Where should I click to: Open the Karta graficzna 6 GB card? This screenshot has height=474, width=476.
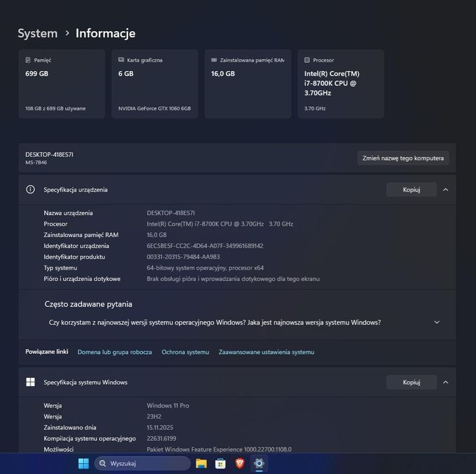pos(155,84)
